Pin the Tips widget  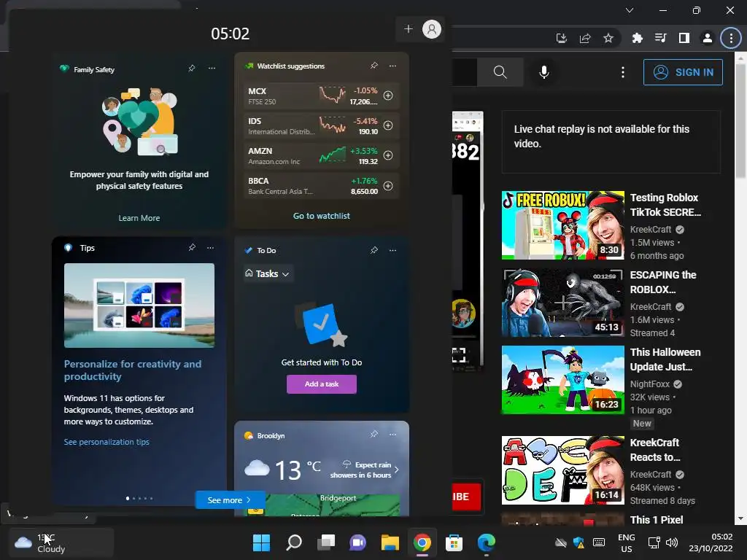(x=192, y=248)
